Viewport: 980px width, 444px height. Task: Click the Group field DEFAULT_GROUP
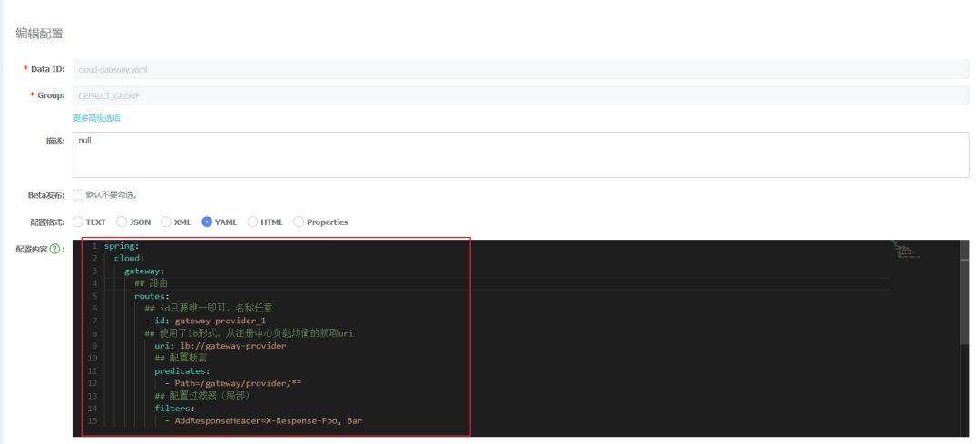click(520, 95)
